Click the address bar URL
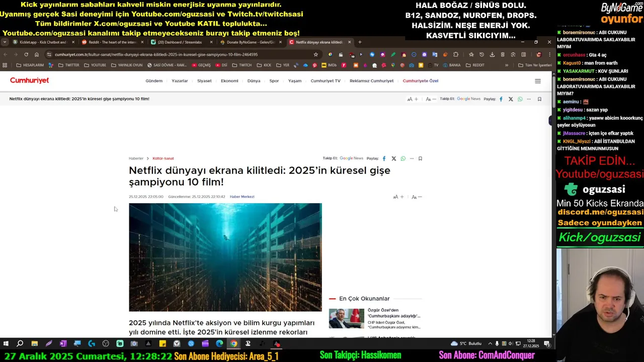The width and height of the screenshot is (644, 362). click(156, 54)
